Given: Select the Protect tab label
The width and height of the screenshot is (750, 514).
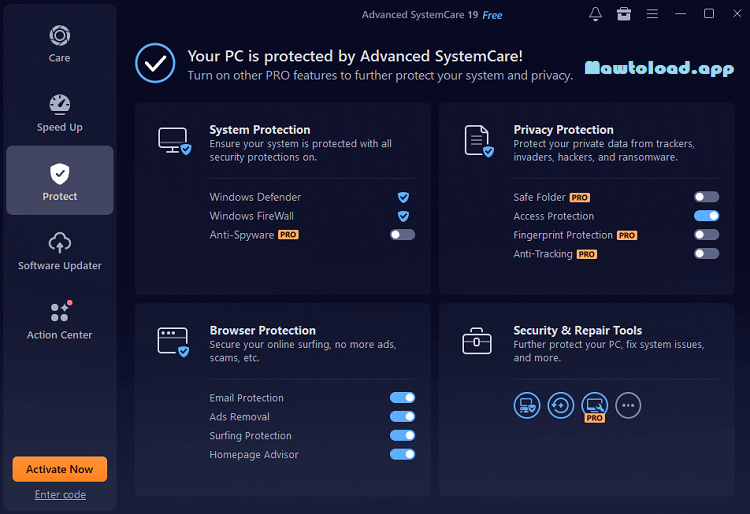Looking at the screenshot, I should click(x=60, y=197).
